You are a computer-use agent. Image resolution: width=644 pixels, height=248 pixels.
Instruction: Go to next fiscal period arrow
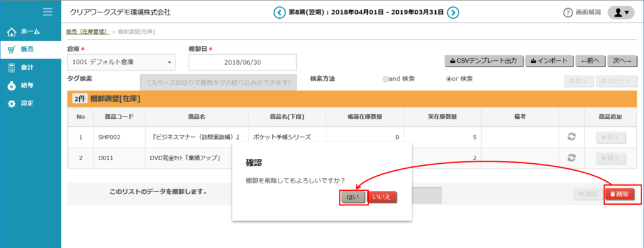tap(453, 13)
